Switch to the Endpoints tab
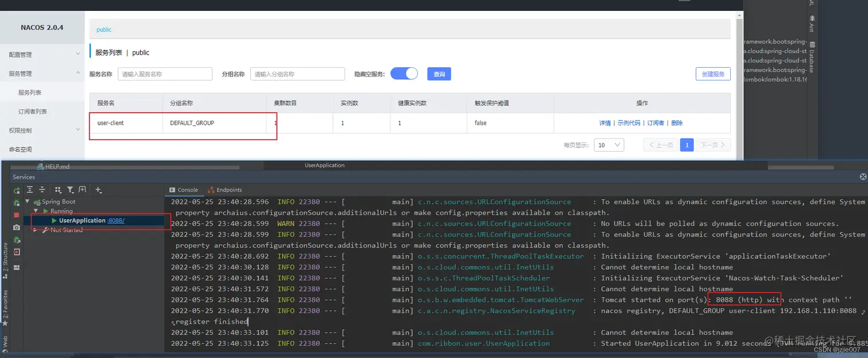 225,190
